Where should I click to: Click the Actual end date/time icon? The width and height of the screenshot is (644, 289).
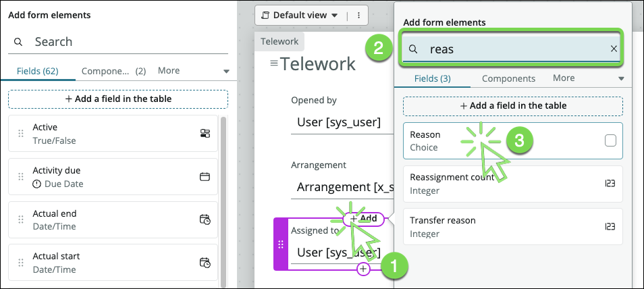coord(205,220)
